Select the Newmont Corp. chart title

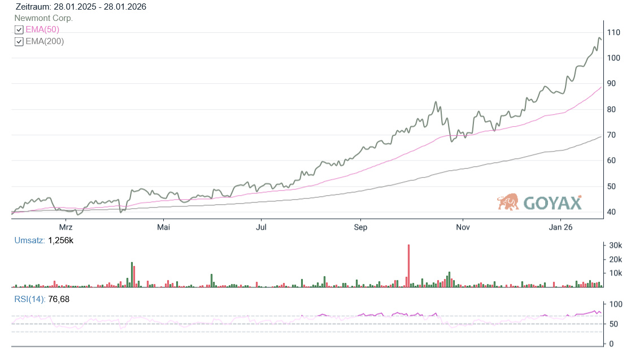tap(43, 18)
